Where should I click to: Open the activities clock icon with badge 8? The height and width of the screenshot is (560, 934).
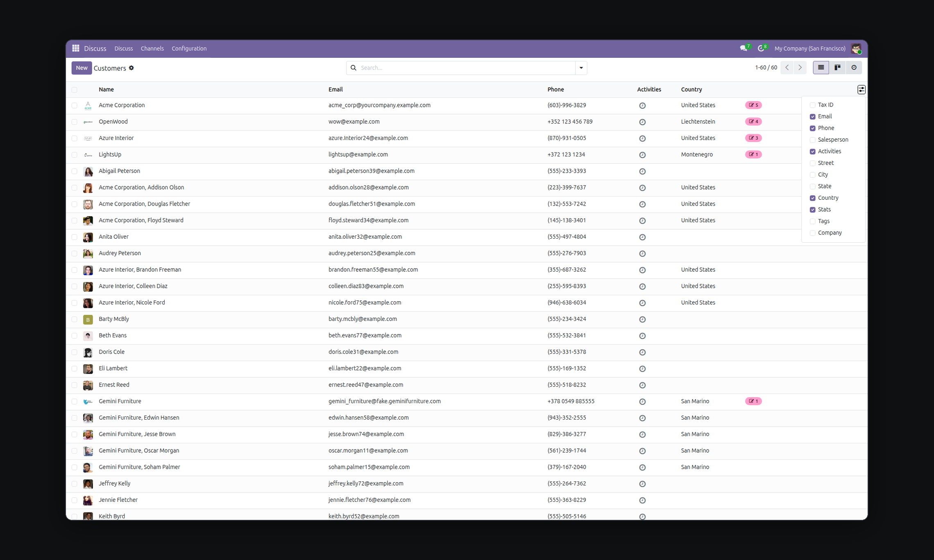pos(761,48)
